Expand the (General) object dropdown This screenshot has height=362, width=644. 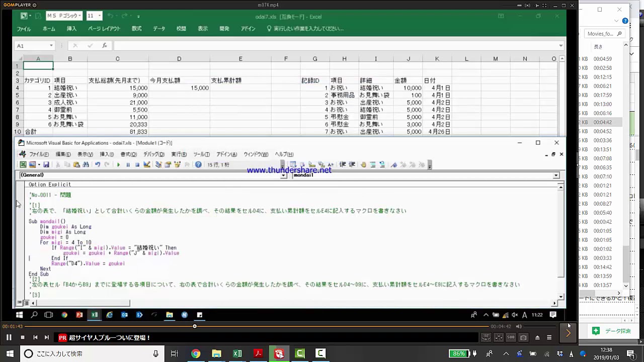[x=283, y=175]
